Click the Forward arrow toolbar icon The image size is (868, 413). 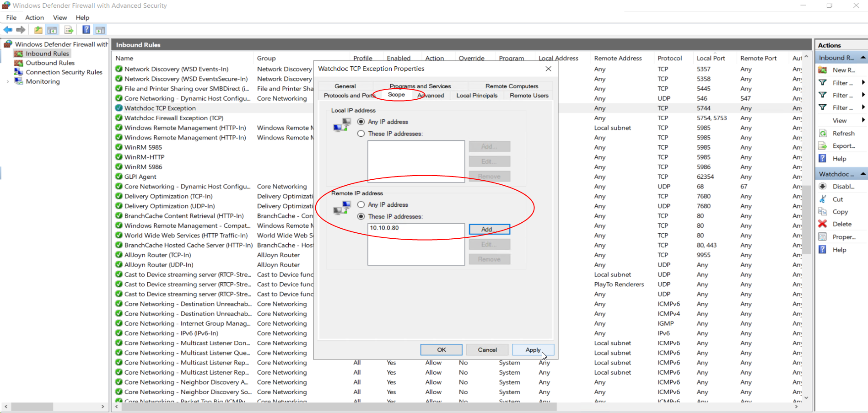21,30
